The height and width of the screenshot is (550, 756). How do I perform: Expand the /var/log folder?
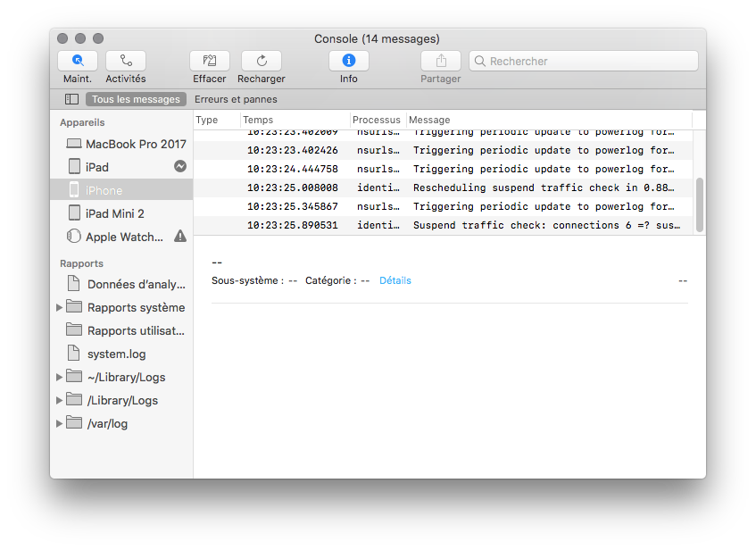pos(59,423)
